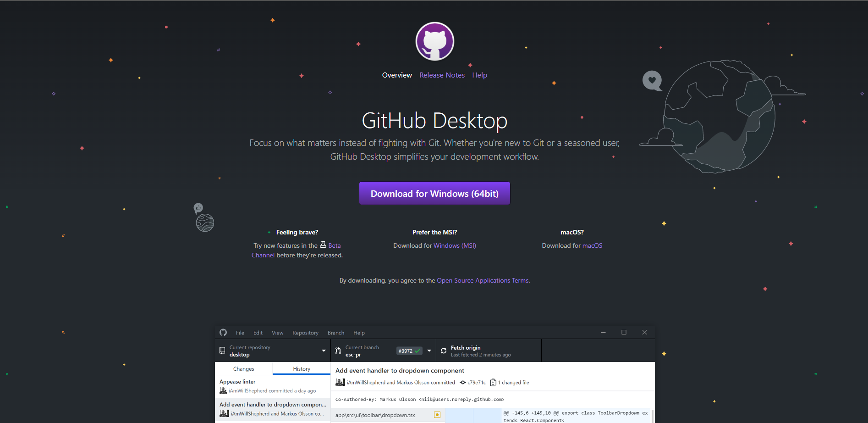The width and height of the screenshot is (868, 423).
Task: Open the Open Source Applications Terms link
Action: [x=483, y=280]
